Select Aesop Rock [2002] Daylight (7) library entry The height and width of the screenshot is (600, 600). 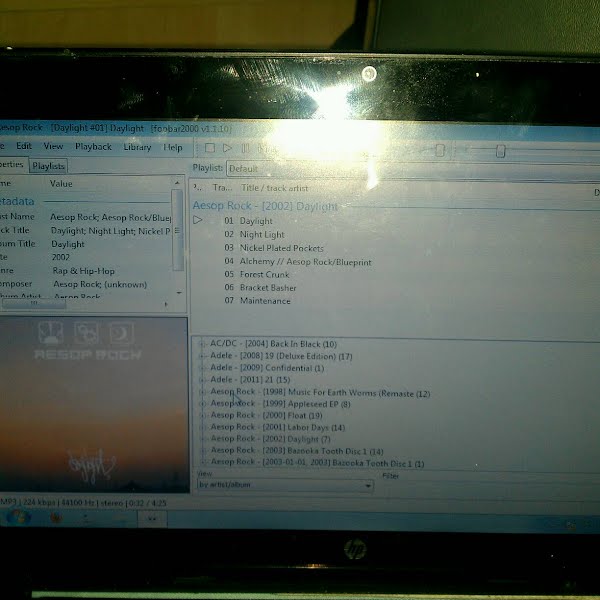click(271, 439)
